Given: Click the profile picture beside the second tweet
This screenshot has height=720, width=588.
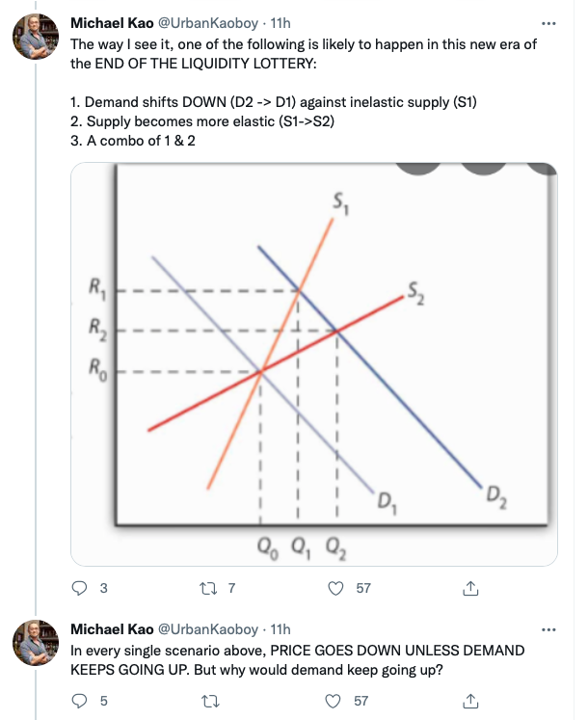Looking at the screenshot, I should pyautogui.click(x=35, y=645).
